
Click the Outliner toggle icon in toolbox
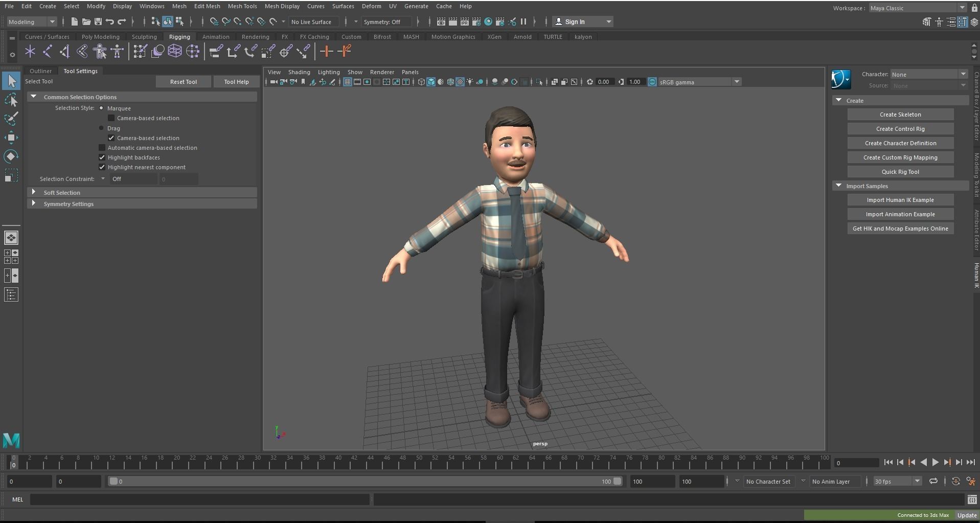click(x=11, y=294)
